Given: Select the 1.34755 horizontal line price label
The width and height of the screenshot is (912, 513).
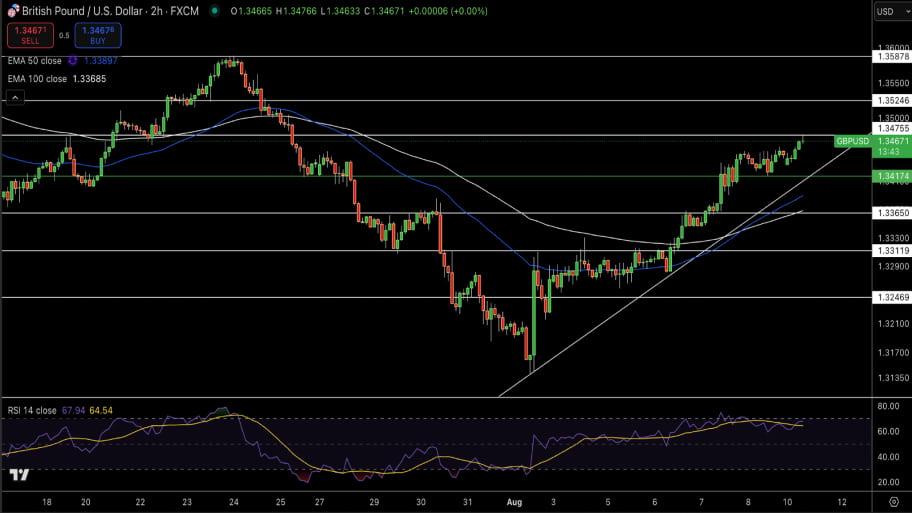Looking at the screenshot, I should point(892,129).
